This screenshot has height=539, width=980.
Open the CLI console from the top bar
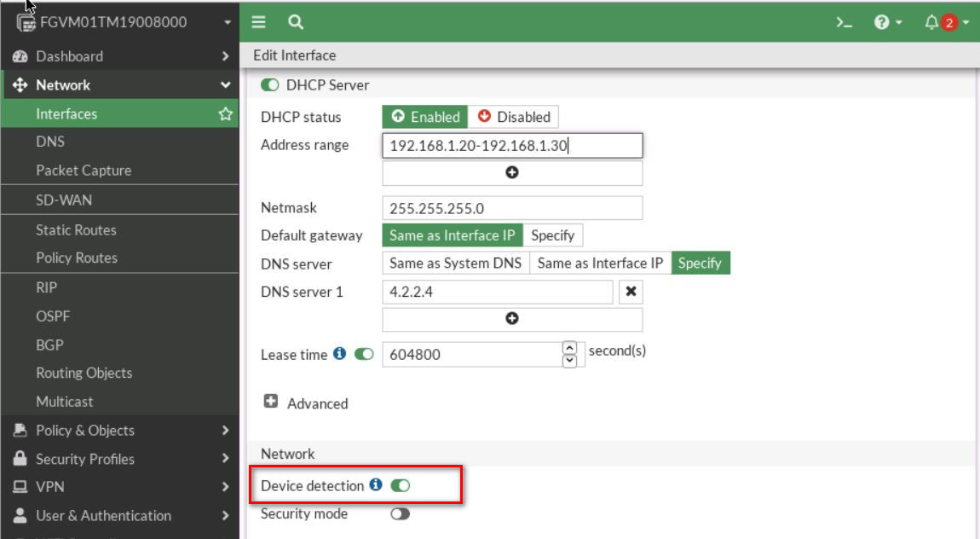tap(844, 22)
